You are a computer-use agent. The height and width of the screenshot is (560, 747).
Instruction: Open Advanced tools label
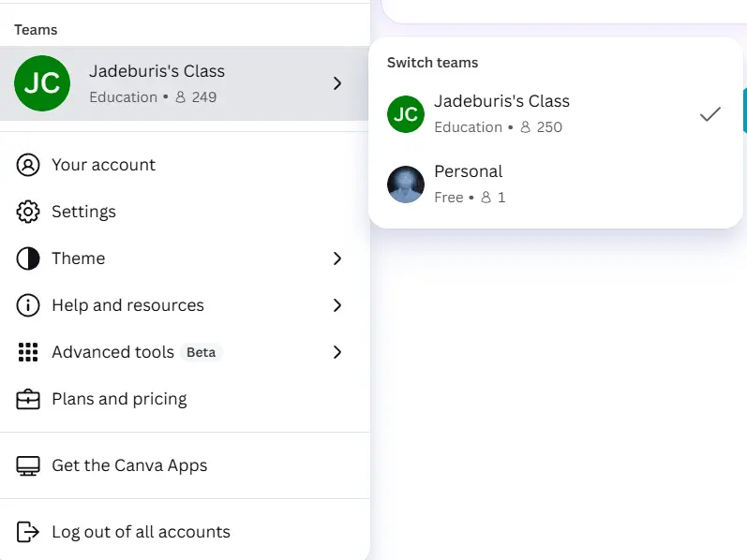pyautogui.click(x=112, y=352)
